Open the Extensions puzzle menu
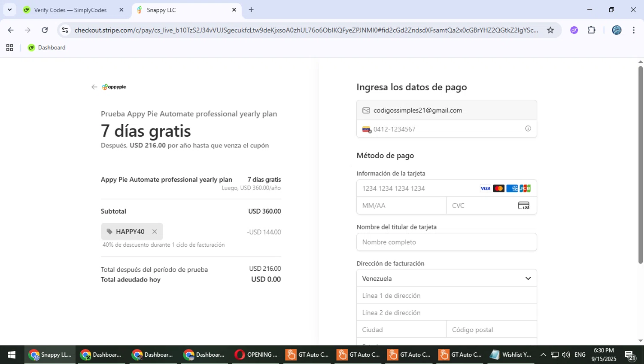644x364 pixels. (x=592, y=30)
